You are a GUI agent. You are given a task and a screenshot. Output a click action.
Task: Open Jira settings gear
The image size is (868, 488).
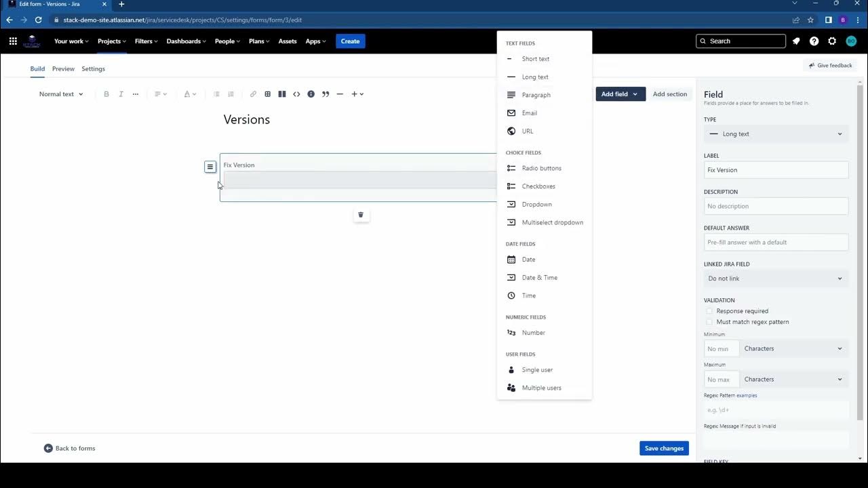click(x=833, y=41)
